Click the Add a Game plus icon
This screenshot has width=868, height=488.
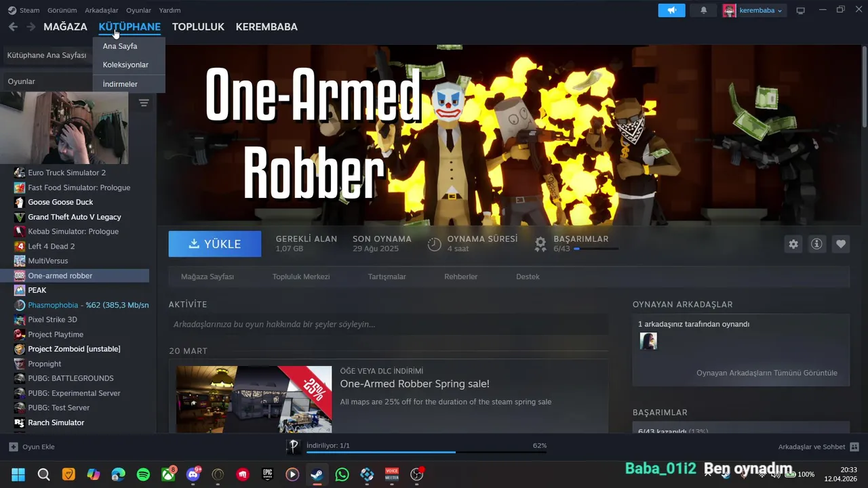click(x=13, y=447)
